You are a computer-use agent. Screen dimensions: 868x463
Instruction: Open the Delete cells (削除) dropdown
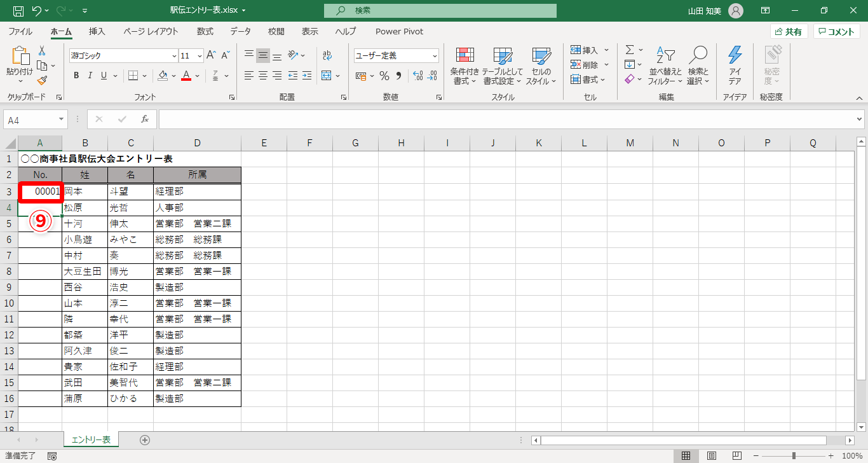(606, 65)
